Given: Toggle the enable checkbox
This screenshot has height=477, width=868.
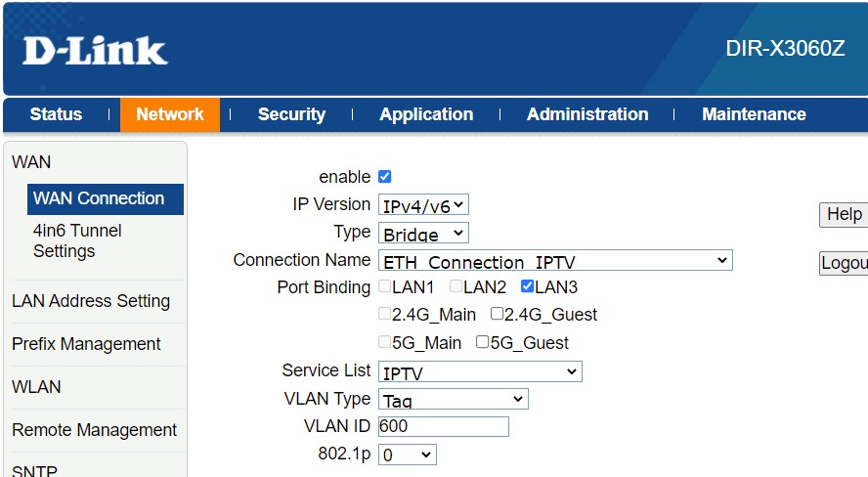Looking at the screenshot, I should (x=384, y=177).
